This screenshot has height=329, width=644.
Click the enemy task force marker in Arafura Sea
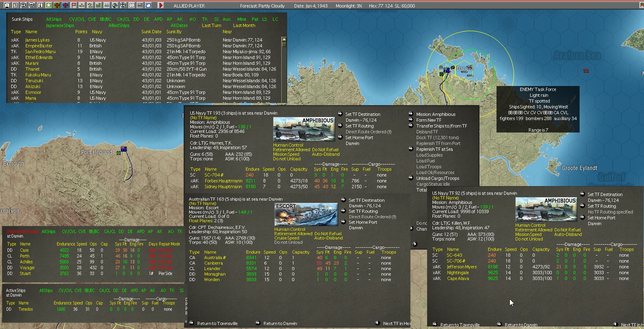586,71
